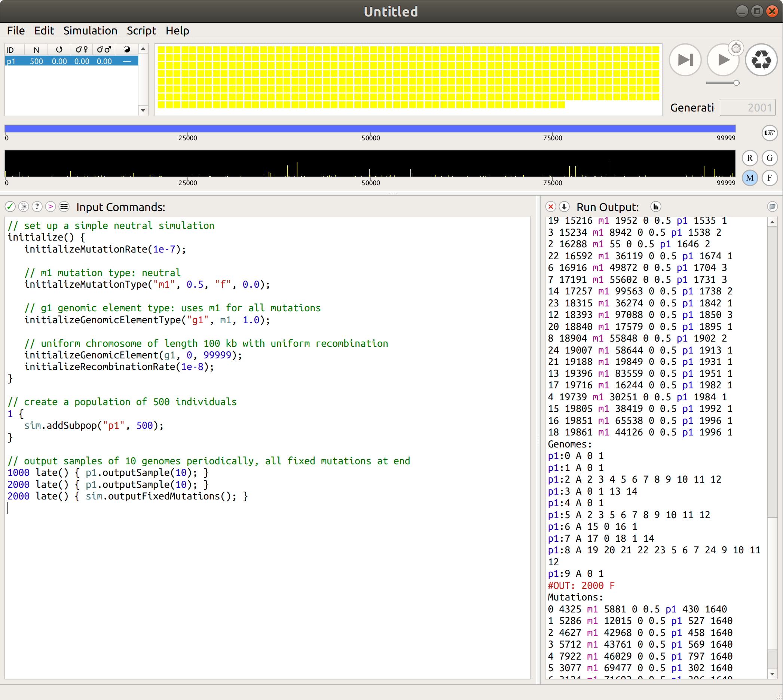
Task: Prettyprint the script using the reindent icon
Action: 24,207
